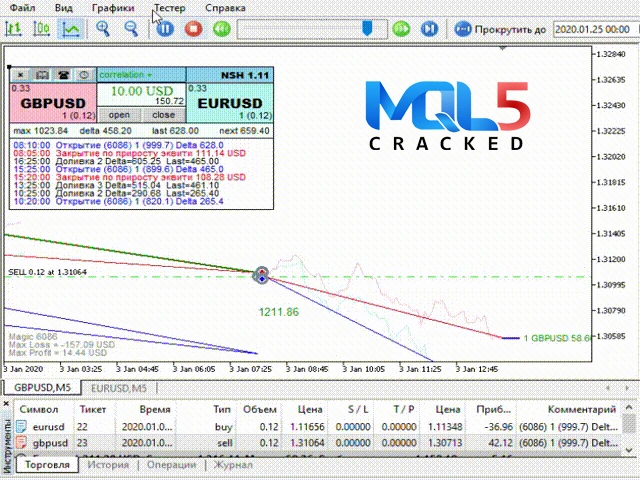Close the Инструменты panel with x
Image resolution: width=640 pixels, height=480 pixels.
[x=6, y=404]
